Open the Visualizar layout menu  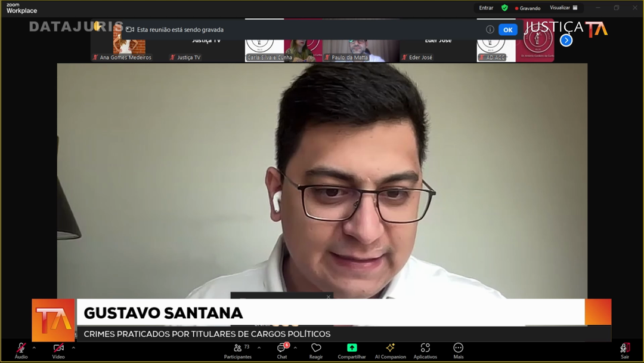pyautogui.click(x=563, y=8)
